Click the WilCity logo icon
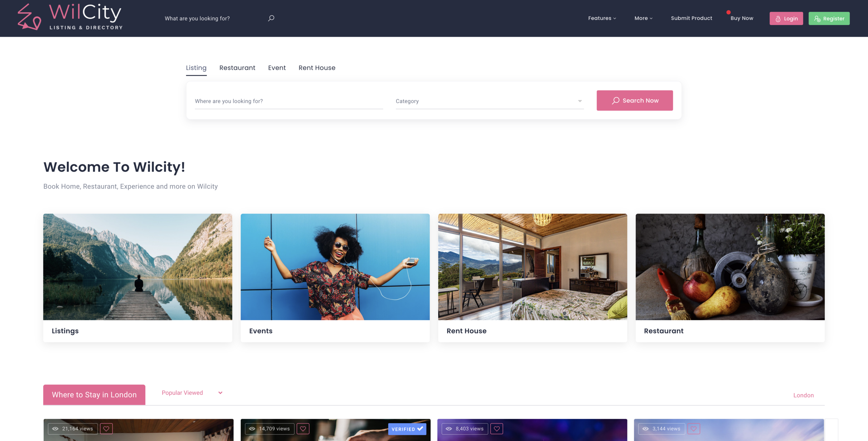The height and width of the screenshot is (441, 868). 29,17
